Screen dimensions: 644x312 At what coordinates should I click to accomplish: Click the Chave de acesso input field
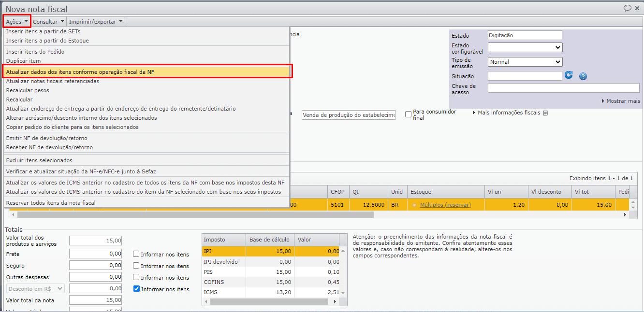(x=563, y=88)
